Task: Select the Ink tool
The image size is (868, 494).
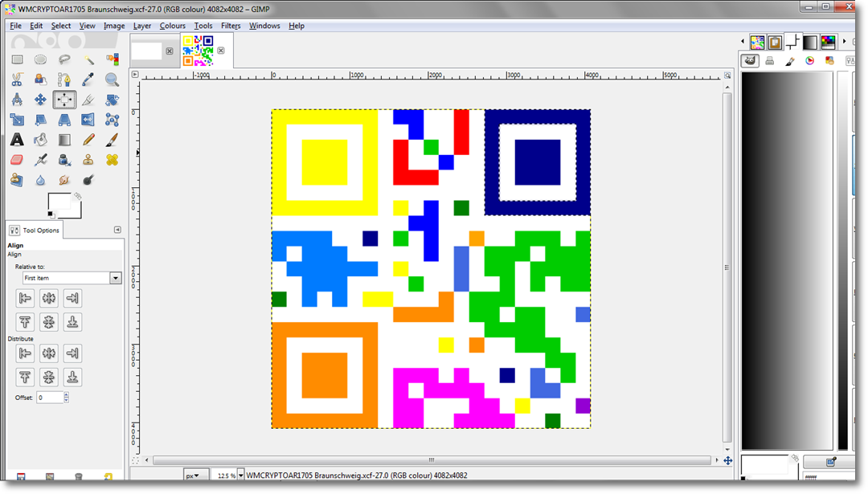Action: pyautogui.click(x=64, y=160)
